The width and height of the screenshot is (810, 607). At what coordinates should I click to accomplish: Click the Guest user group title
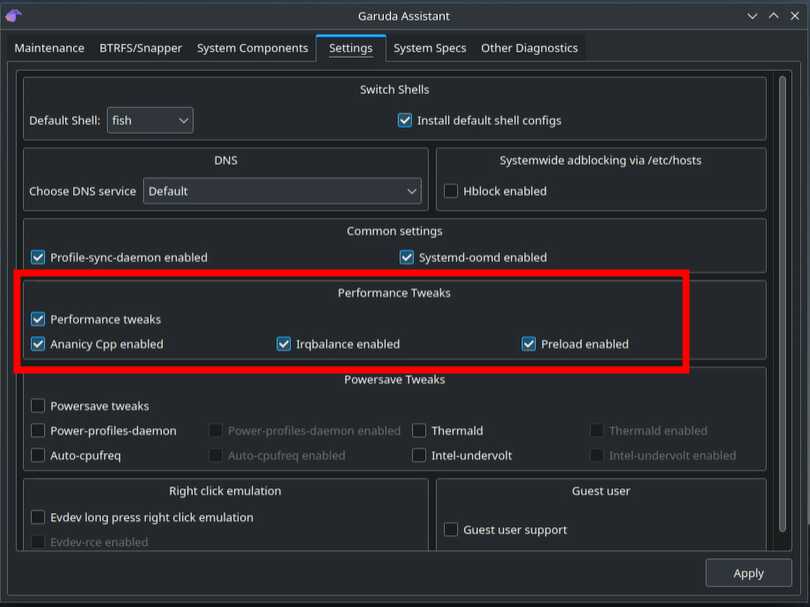[x=601, y=491]
